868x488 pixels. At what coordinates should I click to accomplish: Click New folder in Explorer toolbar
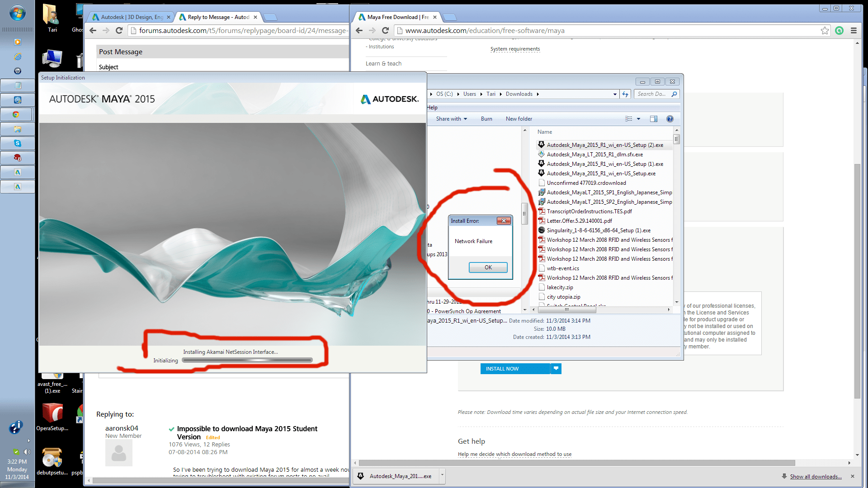coord(519,119)
